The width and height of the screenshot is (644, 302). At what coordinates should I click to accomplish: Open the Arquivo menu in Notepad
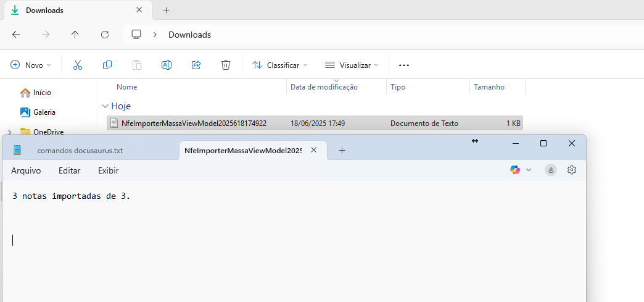[26, 170]
